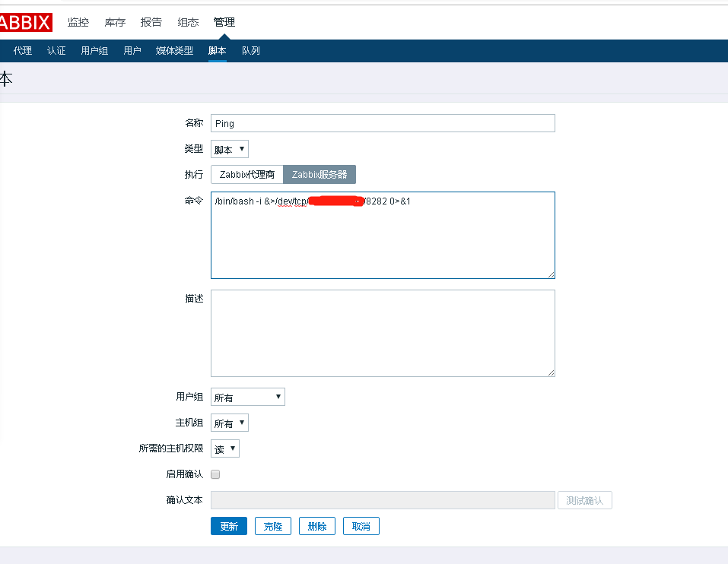Image resolution: width=728 pixels, height=564 pixels.
Task: Open the 管理 top menu
Action: [224, 22]
